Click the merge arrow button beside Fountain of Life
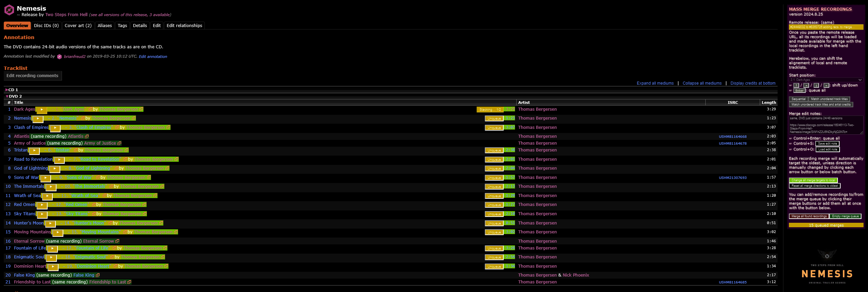 (52, 249)
